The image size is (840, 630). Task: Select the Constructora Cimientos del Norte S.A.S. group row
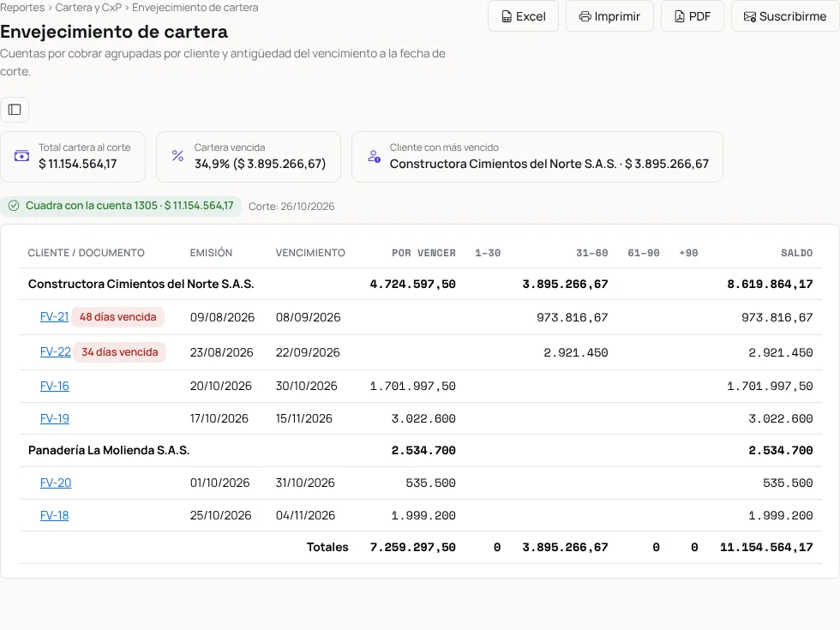coord(421,284)
